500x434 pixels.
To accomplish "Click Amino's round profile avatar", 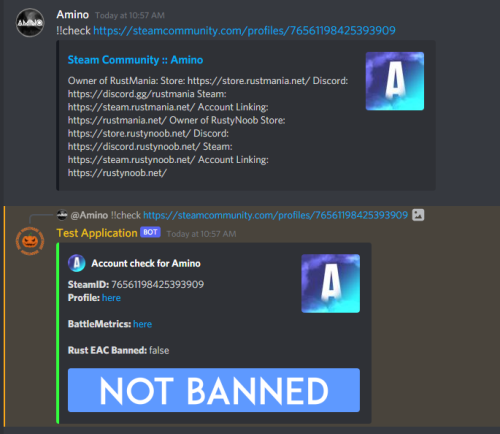I will pyautogui.click(x=30, y=23).
